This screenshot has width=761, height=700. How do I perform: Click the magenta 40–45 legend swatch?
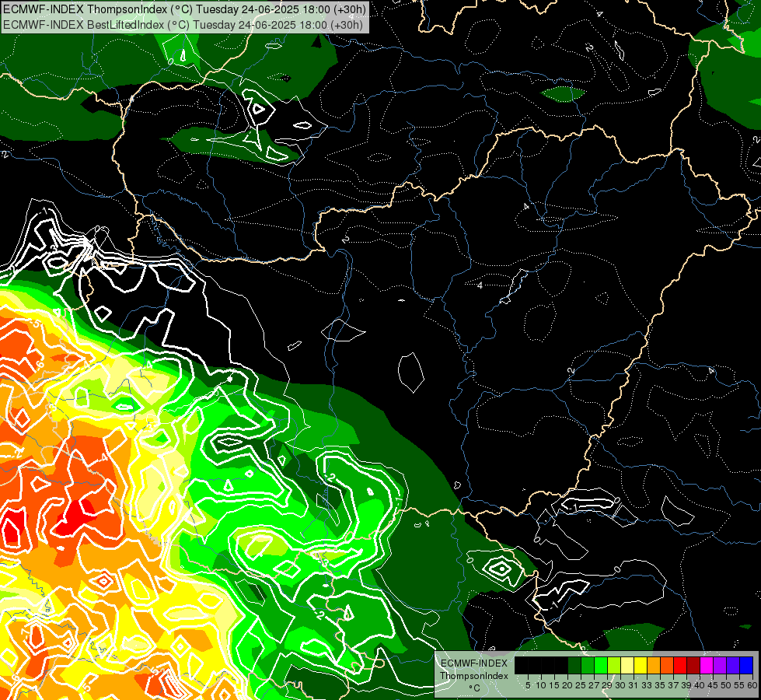[x=707, y=665]
